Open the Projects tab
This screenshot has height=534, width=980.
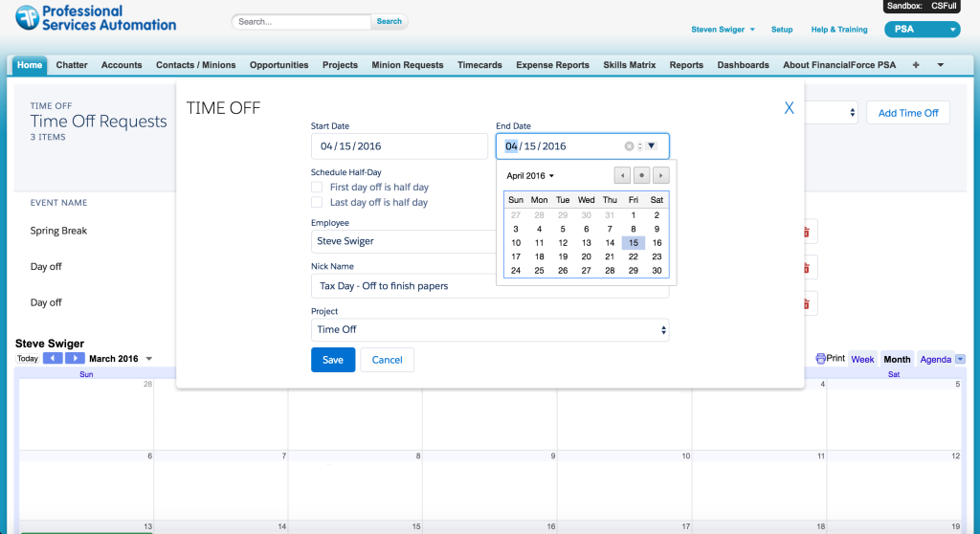coord(340,65)
